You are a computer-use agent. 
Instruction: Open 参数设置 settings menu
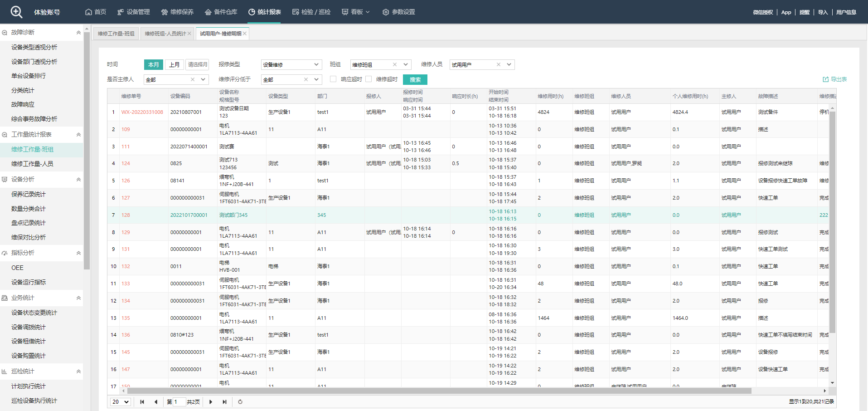398,12
